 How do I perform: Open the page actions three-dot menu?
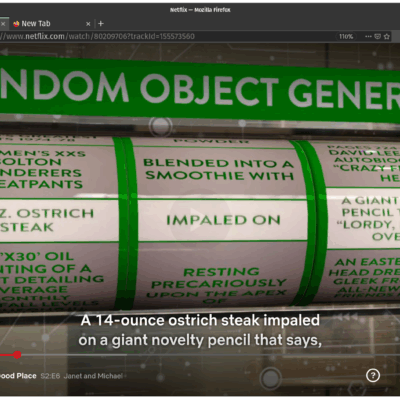click(368, 36)
